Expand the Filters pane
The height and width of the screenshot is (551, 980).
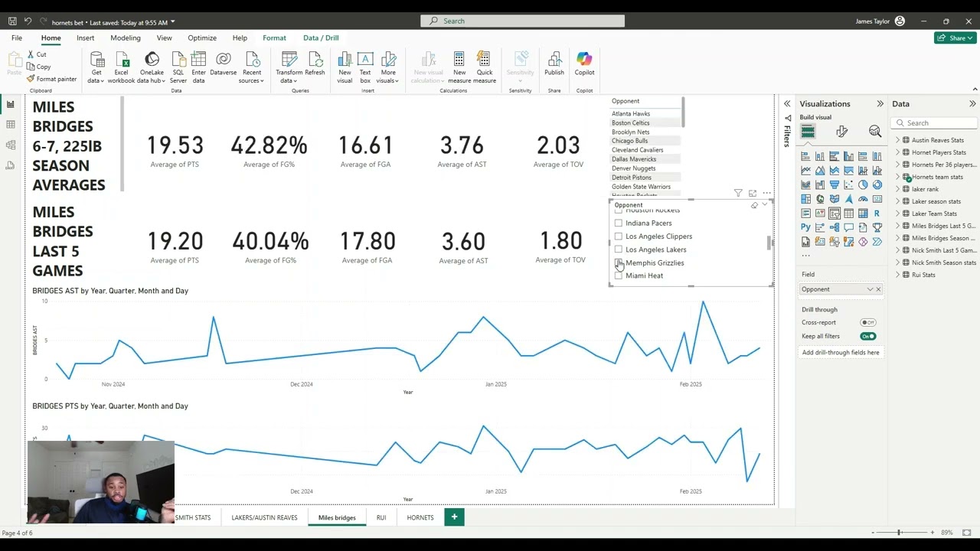[786, 104]
